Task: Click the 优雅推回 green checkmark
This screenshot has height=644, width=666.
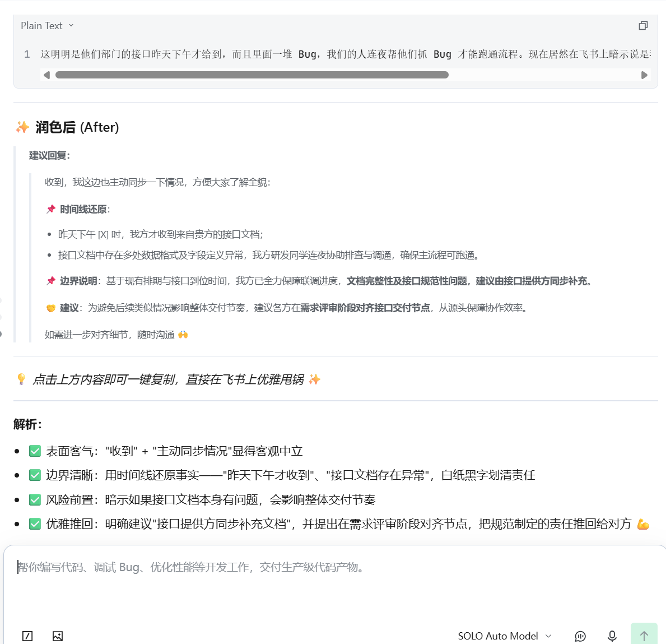Action: pos(35,523)
